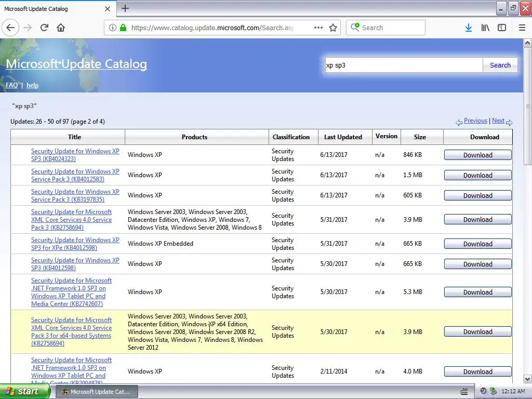Click the on-screen keyboard tray icon
This screenshot has height=399, width=532.
[x=464, y=392]
